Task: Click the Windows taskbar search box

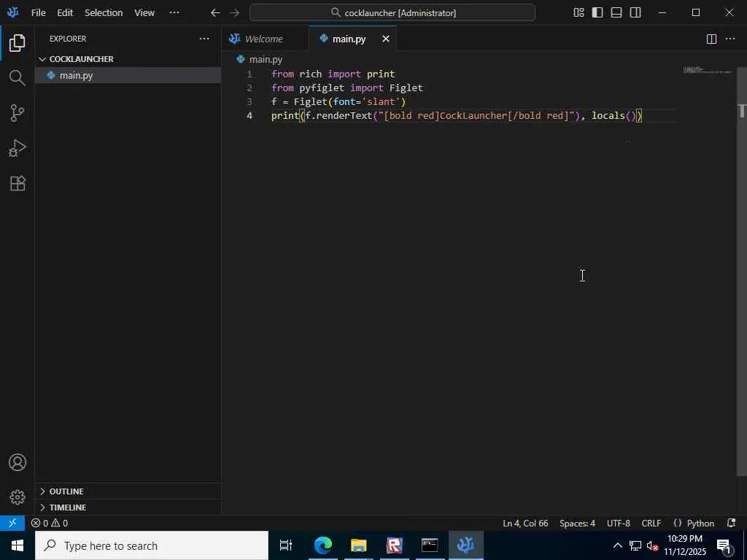Action: (x=152, y=545)
